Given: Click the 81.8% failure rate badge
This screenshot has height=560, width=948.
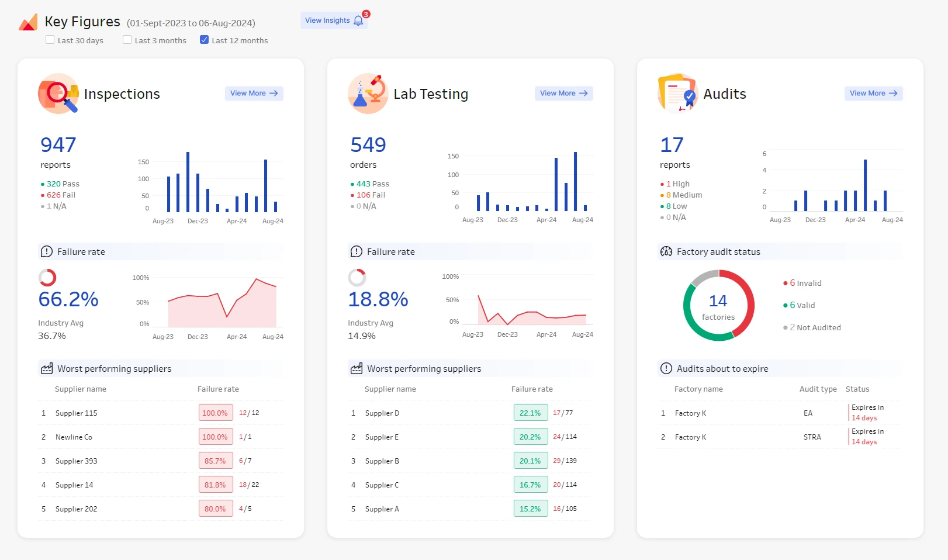Looking at the screenshot, I should 216,485.
